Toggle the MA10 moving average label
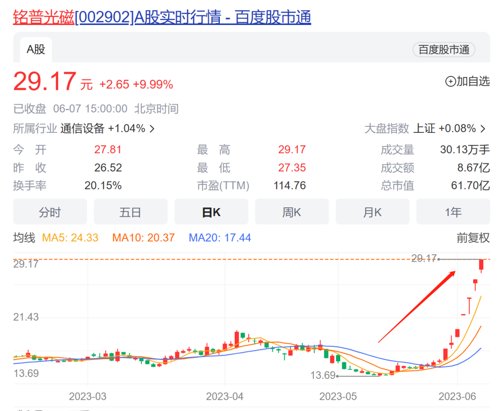This screenshot has width=500, height=411. click(143, 238)
